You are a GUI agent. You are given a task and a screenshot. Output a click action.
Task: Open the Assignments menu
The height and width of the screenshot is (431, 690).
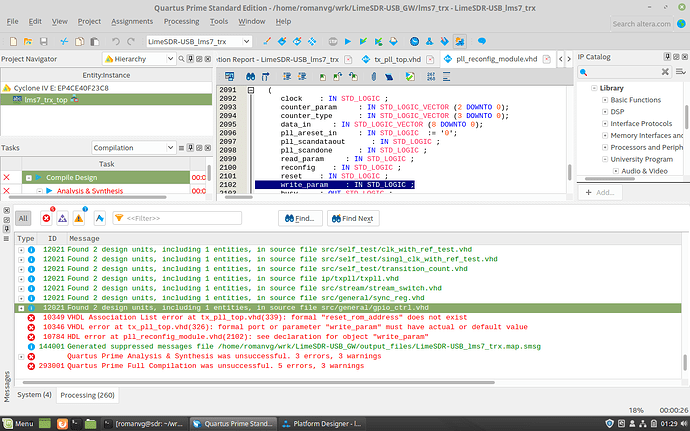point(132,20)
